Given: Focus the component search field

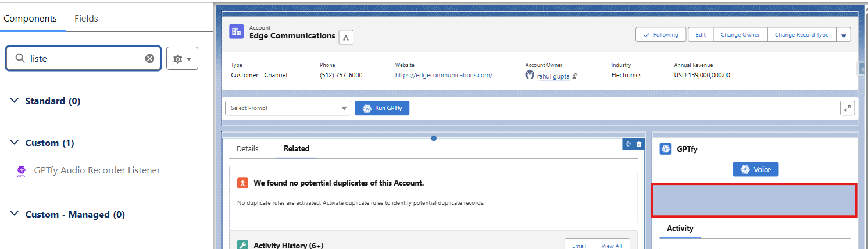Looking at the screenshot, I should 83,58.
